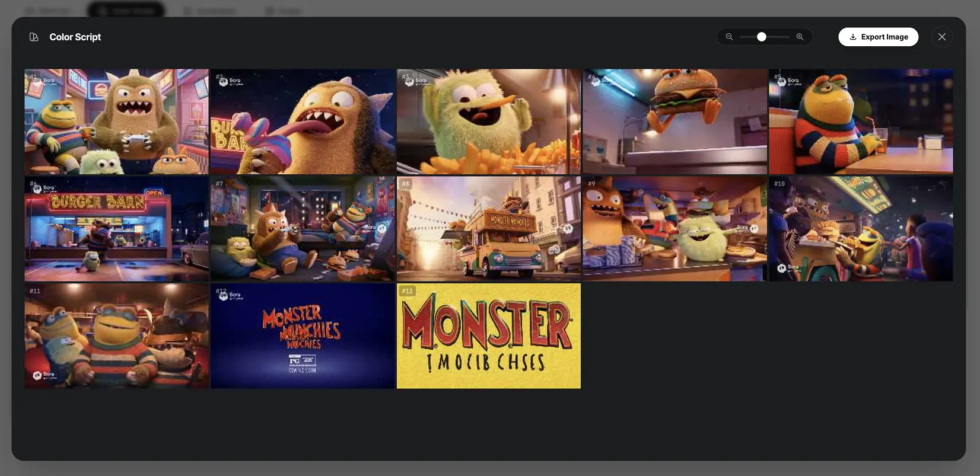
Task: Click the zoom in magnifier icon
Action: pos(800,37)
